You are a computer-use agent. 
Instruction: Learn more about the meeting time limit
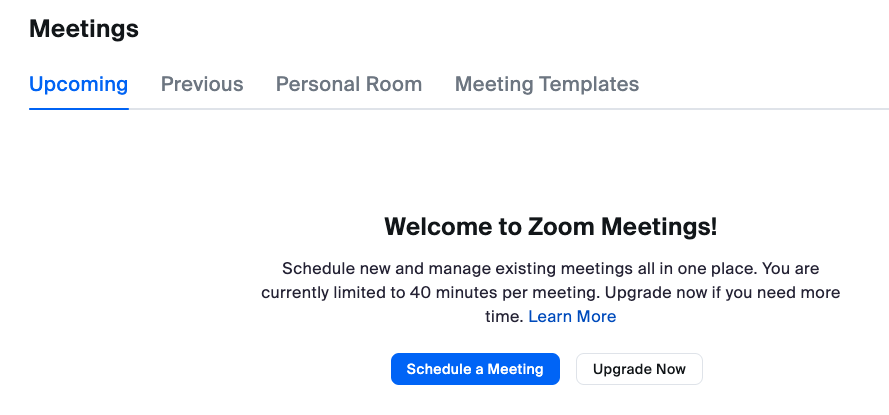tap(572, 316)
